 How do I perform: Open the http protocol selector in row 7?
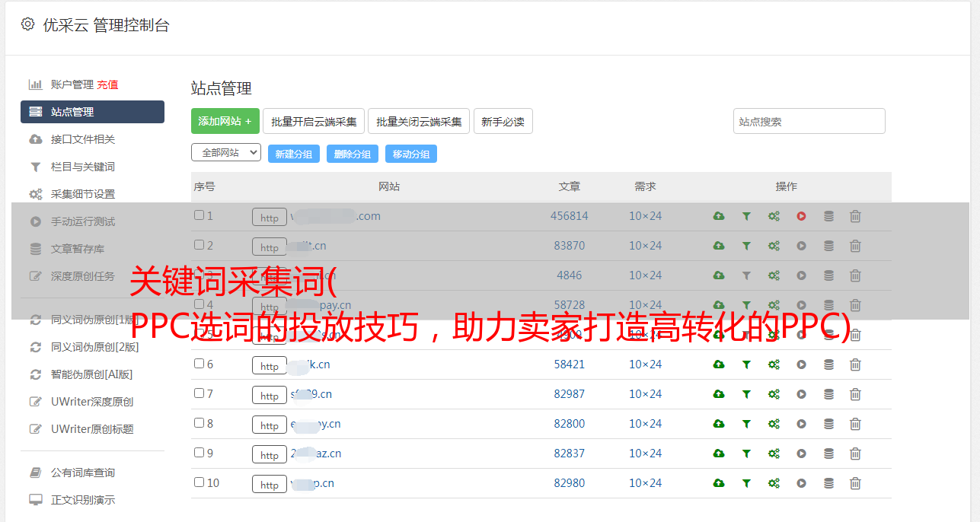(270, 395)
